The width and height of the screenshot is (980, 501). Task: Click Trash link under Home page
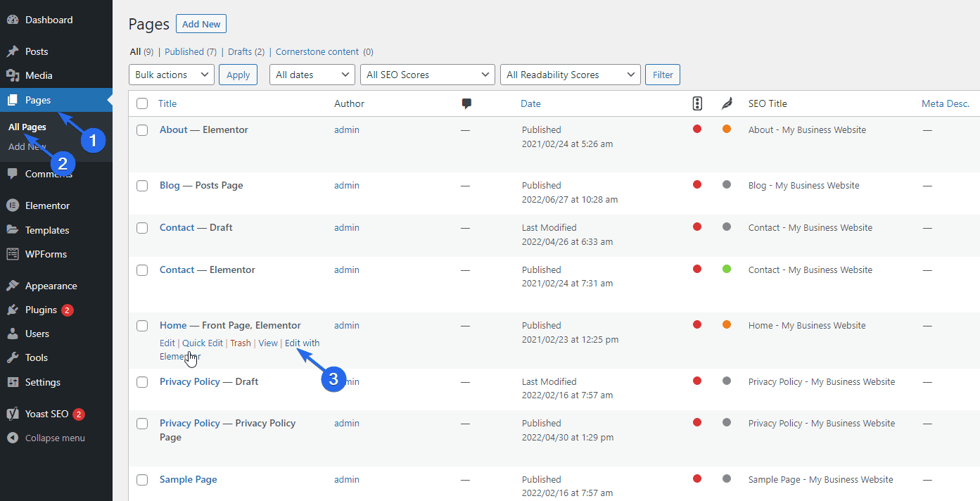(x=241, y=343)
